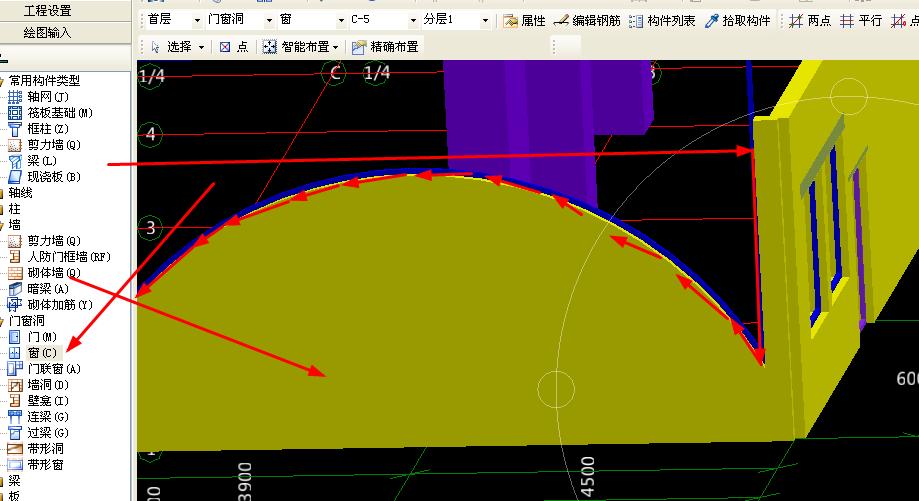Open the 首层 floor dropdown
919x501 pixels.
(x=197, y=20)
